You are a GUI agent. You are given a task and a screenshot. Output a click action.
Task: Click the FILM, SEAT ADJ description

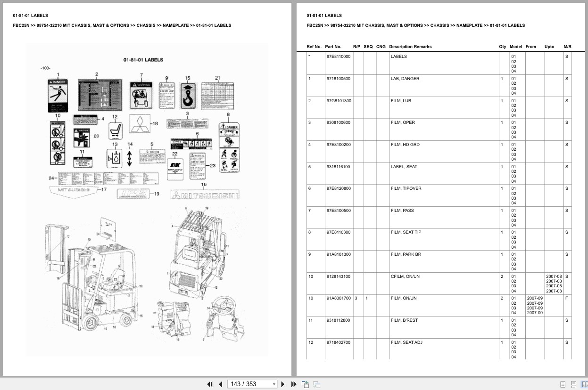point(406,342)
